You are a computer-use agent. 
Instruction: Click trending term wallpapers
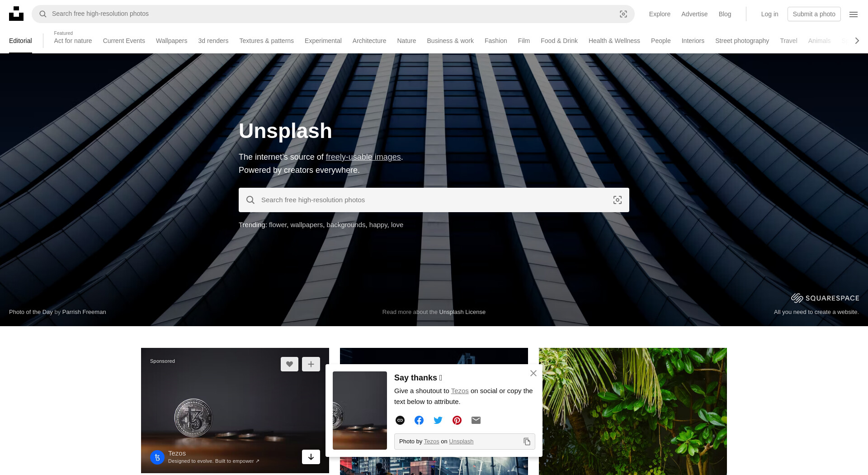(307, 225)
